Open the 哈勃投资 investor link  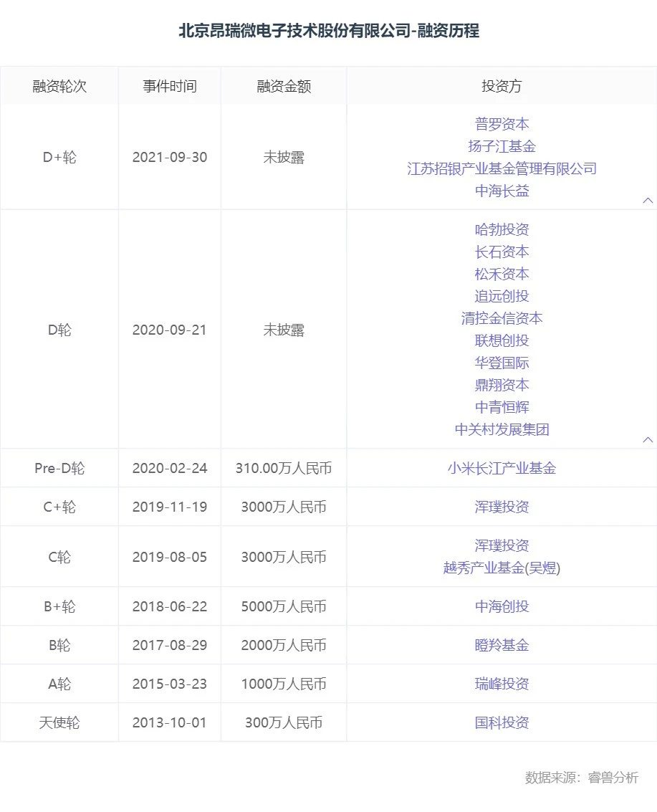[502, 229]
